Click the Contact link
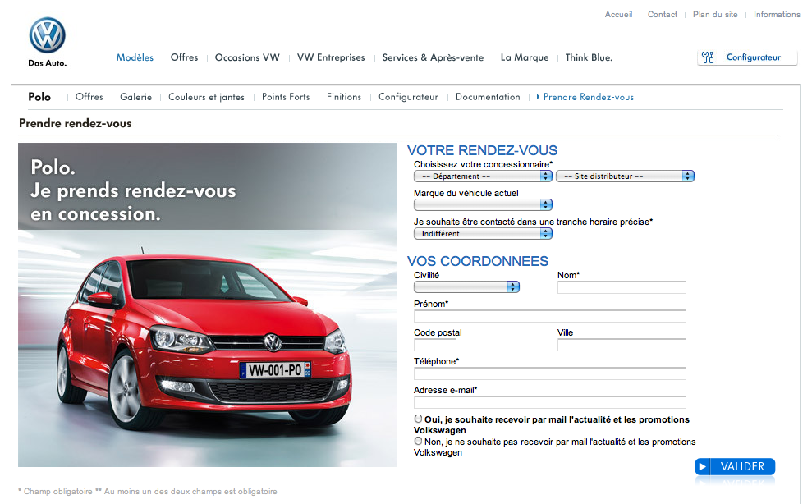Viewport: 812px width, 504px height. 663,15
